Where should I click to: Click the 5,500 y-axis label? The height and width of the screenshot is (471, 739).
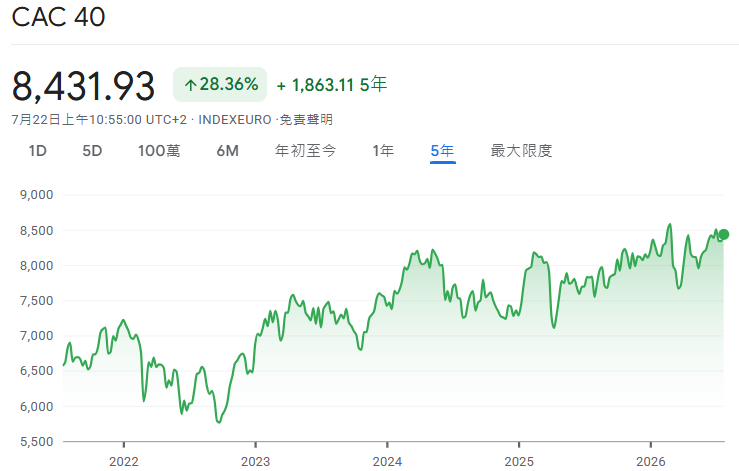pyautogui.click(x=36, y=442)
